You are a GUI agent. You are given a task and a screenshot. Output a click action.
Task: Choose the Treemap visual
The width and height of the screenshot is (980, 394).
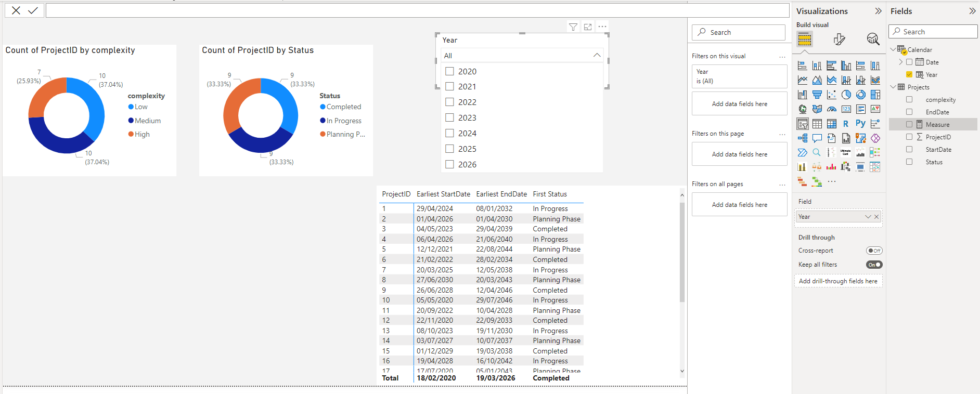[875, 95]
